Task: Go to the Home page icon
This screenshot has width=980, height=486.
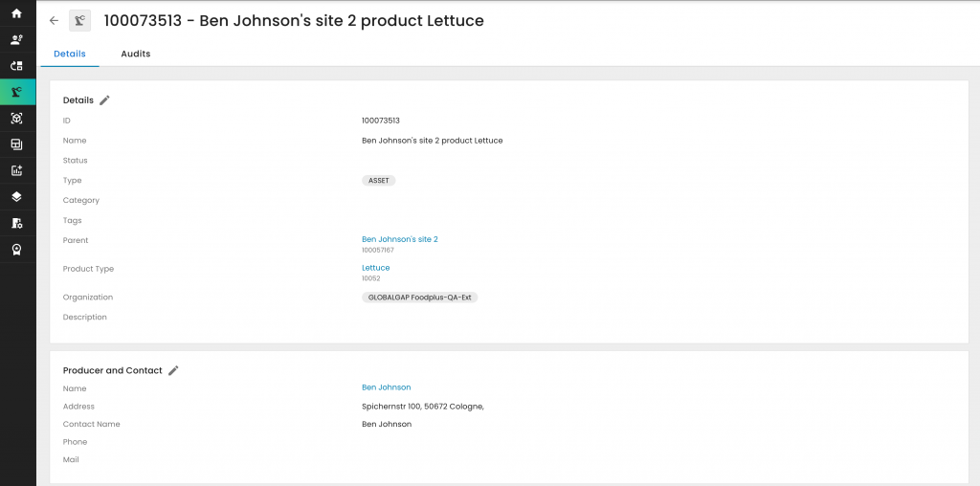Action: 16,13
